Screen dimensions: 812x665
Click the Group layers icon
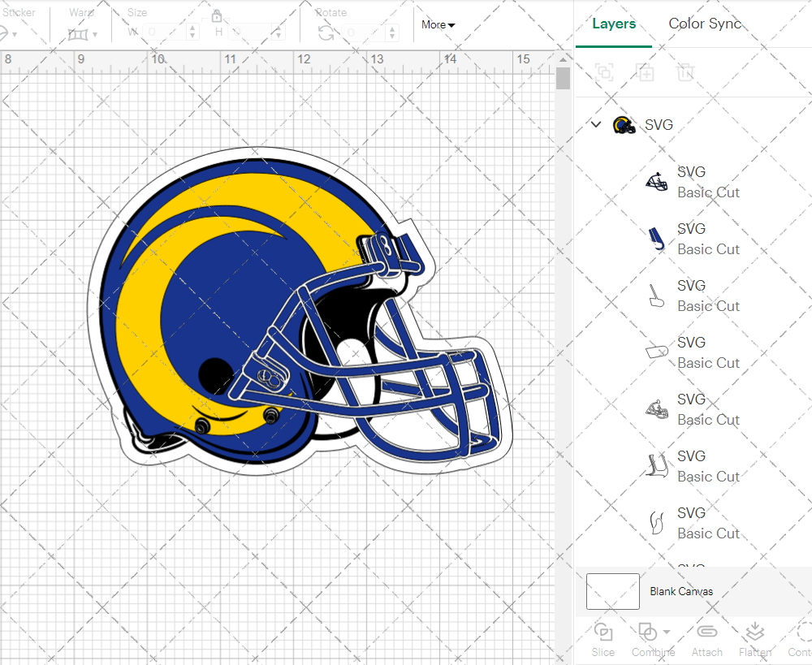click(604, 72)
